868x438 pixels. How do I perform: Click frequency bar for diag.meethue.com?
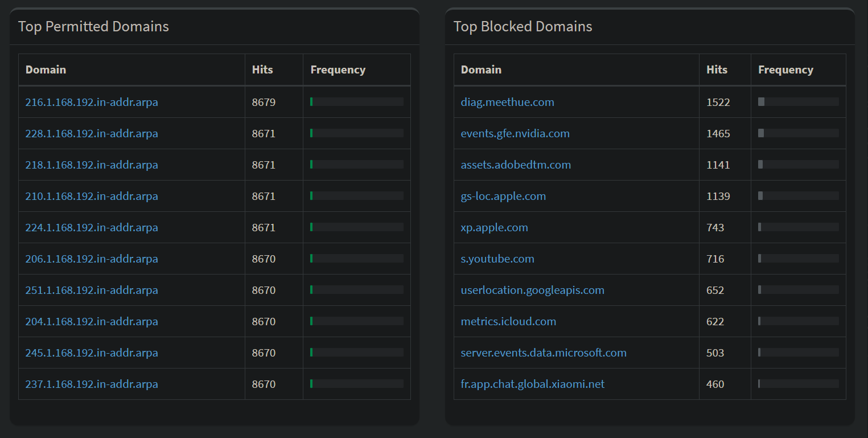798,101
